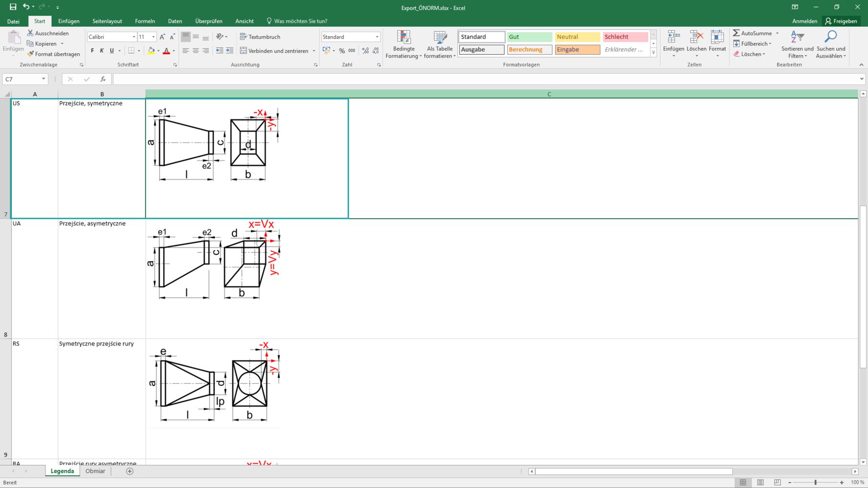This screenshot has width=868, height=488.
Task: Toggle Textumbruch wrap text
Action: [x=260, y=37]
